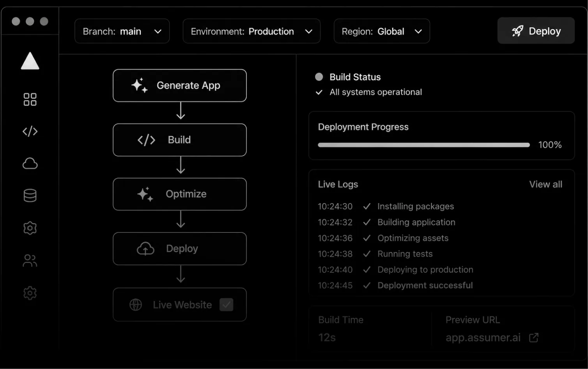Select the Optimize pipeline step
588x369 pixels.
coord(180,194)
